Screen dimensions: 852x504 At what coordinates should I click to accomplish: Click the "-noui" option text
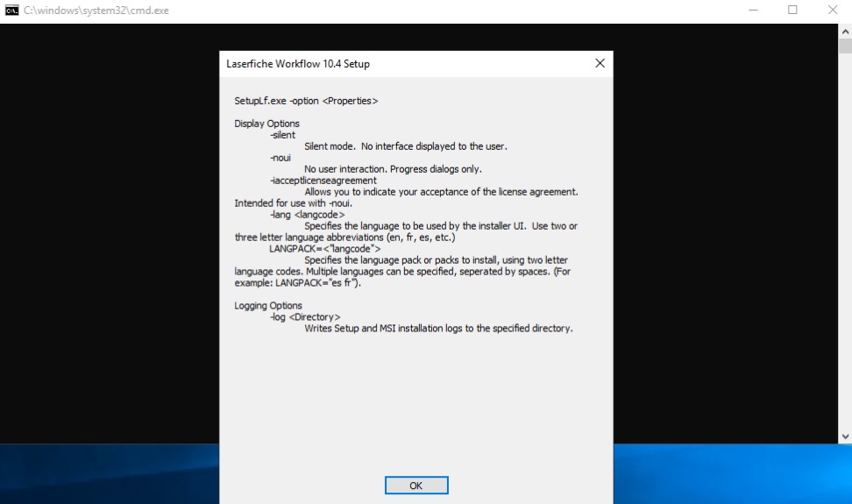[280, 158]
